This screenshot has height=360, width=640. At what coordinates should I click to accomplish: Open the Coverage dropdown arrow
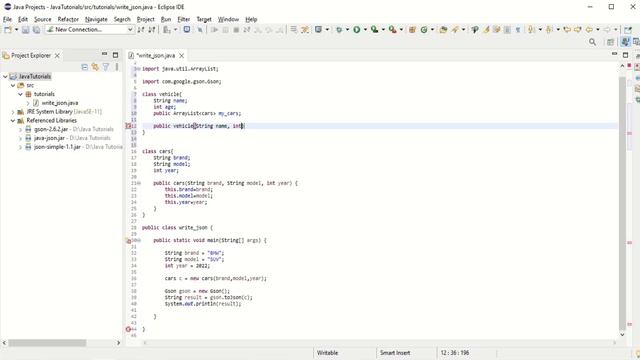[x=383, y=30]
